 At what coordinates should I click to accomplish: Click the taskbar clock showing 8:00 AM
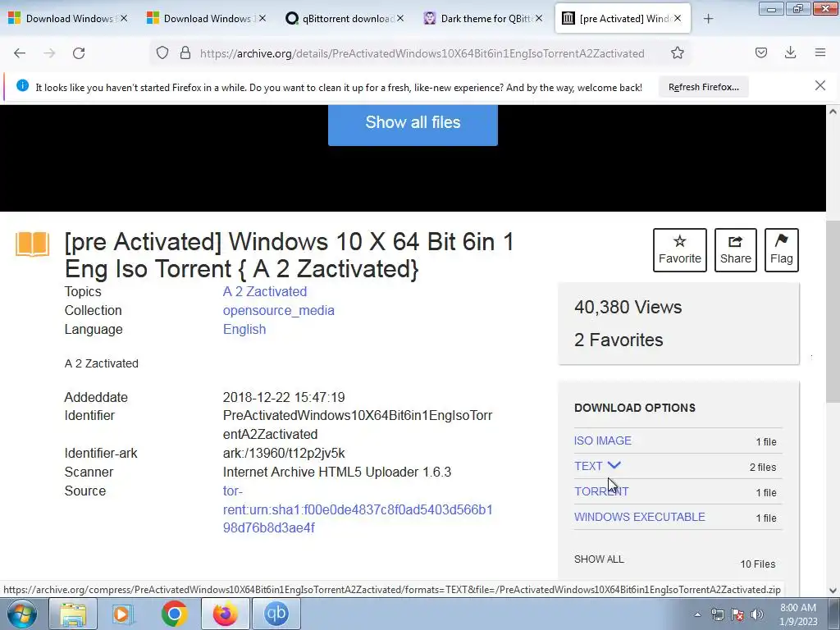coord(798,614)
